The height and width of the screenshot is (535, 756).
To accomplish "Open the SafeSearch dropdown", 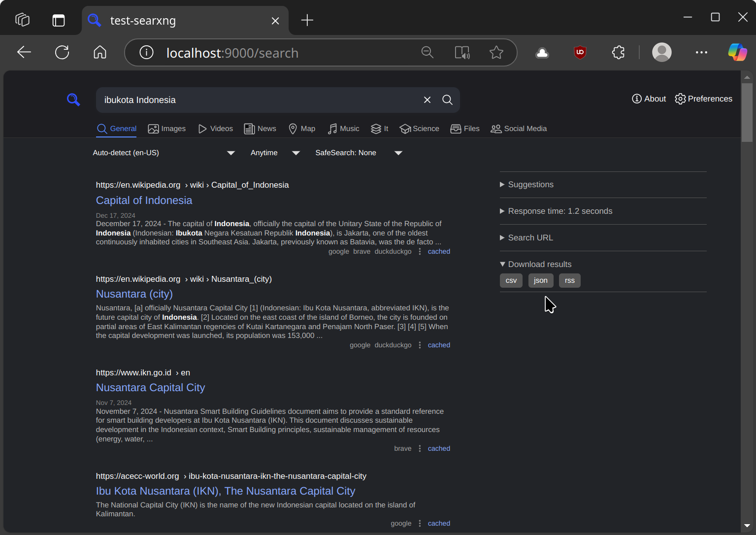I will [359, 153].
